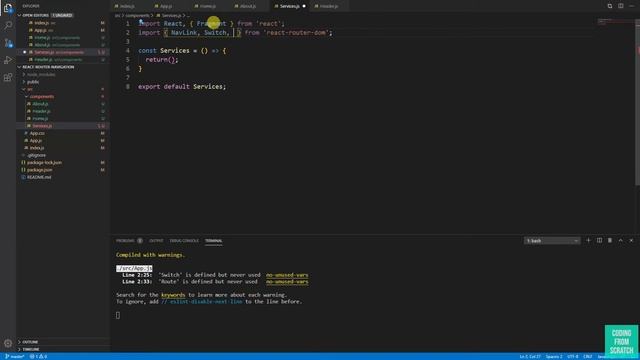Click the editor vertical scrollbar
The height and width of the screenshot is (360, 640).
coord(637,102)
